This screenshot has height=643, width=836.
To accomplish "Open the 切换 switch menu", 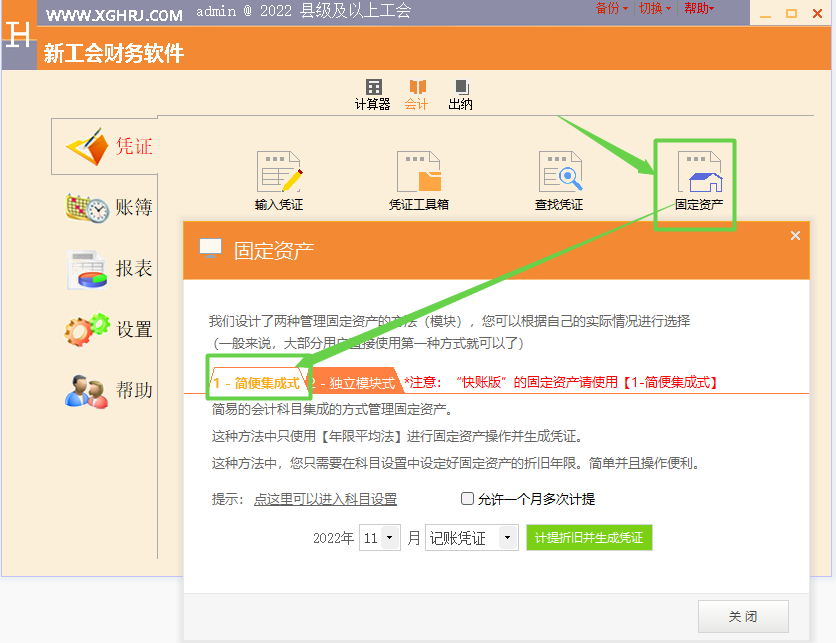I will pyautogui.click(x=654, y=8).
